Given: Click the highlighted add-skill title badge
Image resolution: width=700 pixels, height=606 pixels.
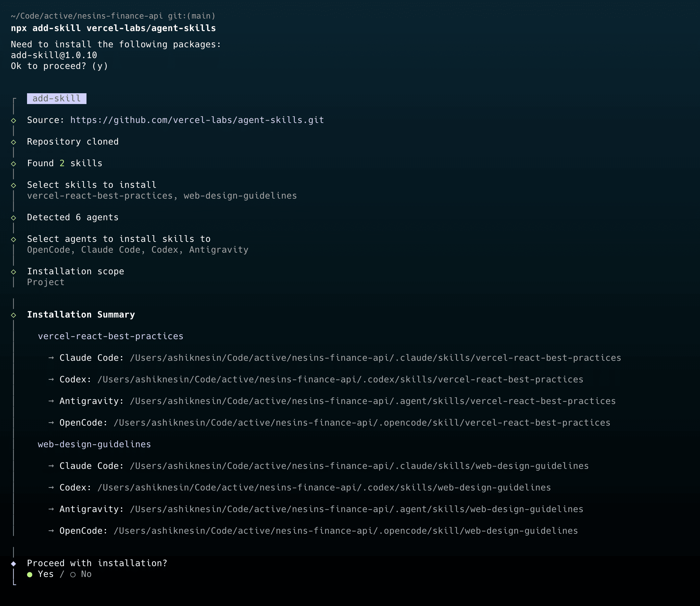Looking at the screenshot, I should (x=56, y=99).
